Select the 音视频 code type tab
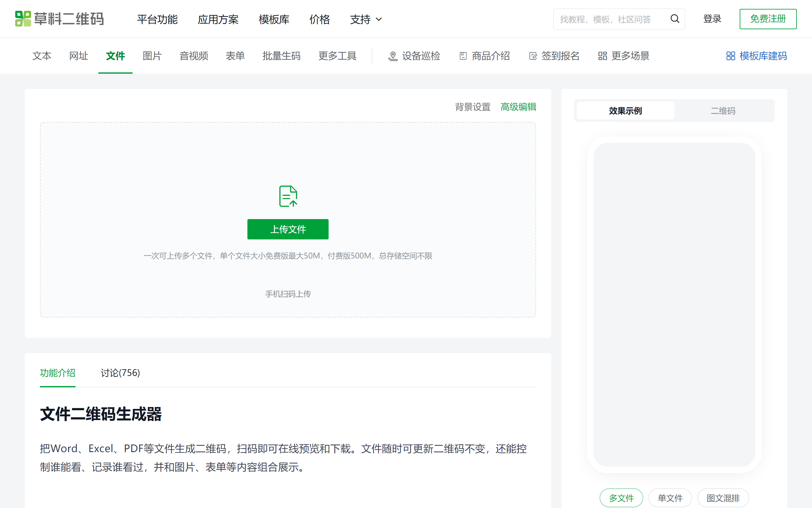Viewport: 812px width, 508px height. 193,56
